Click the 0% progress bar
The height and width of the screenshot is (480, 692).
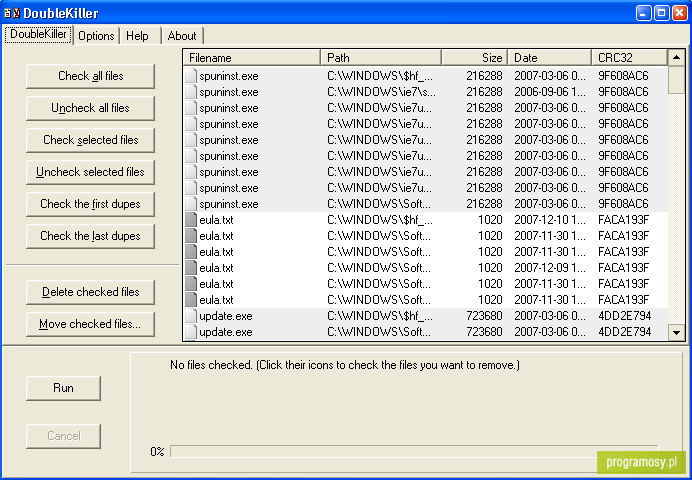pyautogui.click(x=414, y=451)
